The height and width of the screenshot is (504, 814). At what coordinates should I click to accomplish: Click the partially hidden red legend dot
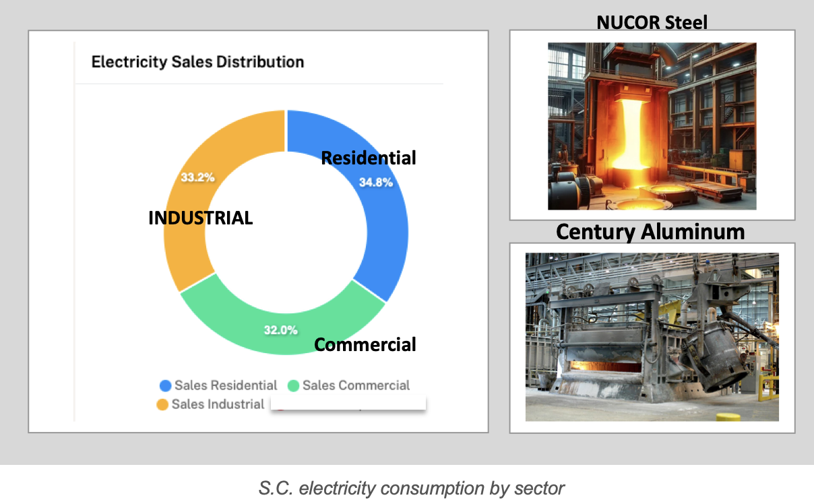[x=279, y=408]
